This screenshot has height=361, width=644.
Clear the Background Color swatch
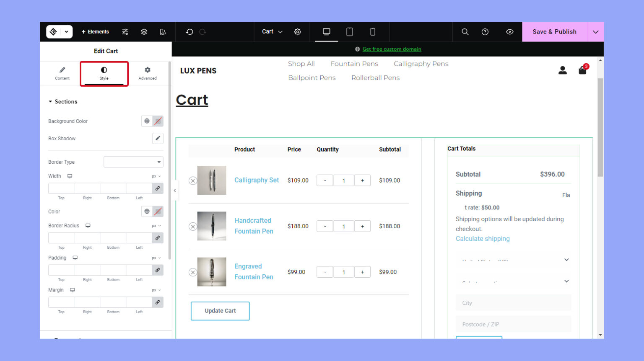point(158,121)
